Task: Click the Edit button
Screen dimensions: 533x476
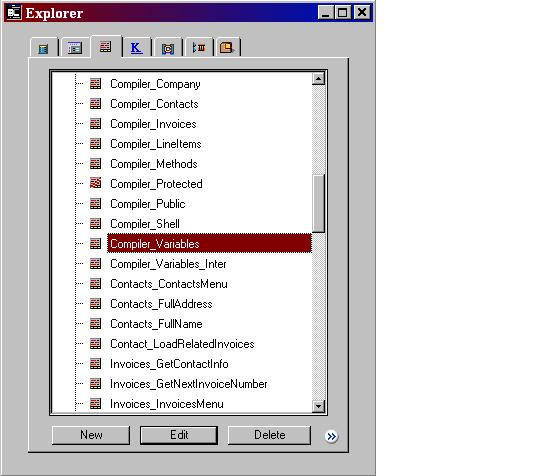Action: pyautogui.click(x=179, y=435)
